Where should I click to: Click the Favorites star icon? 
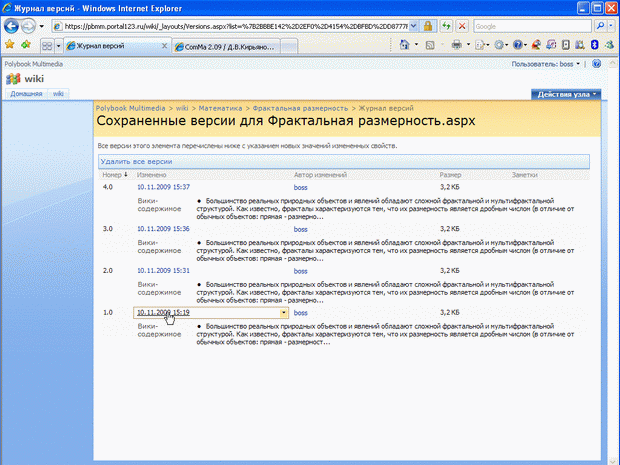tap(9, 45)
